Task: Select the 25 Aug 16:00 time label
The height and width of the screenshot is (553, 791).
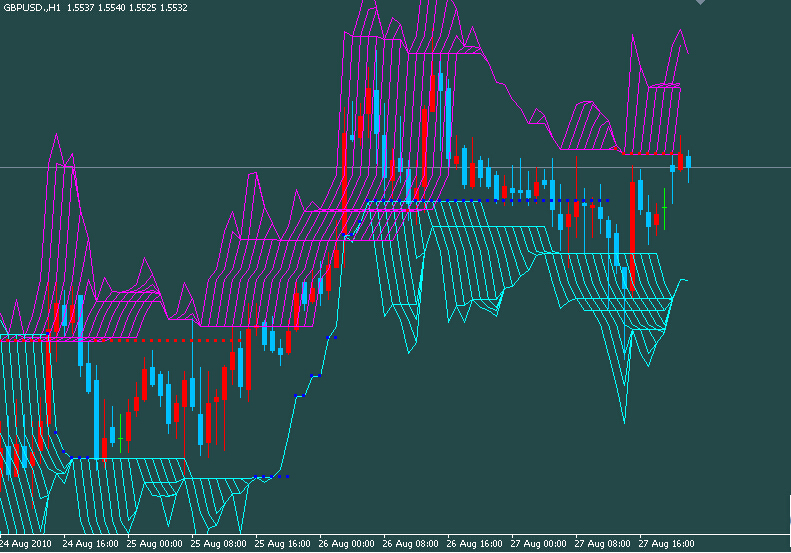Action: point(282,543)
